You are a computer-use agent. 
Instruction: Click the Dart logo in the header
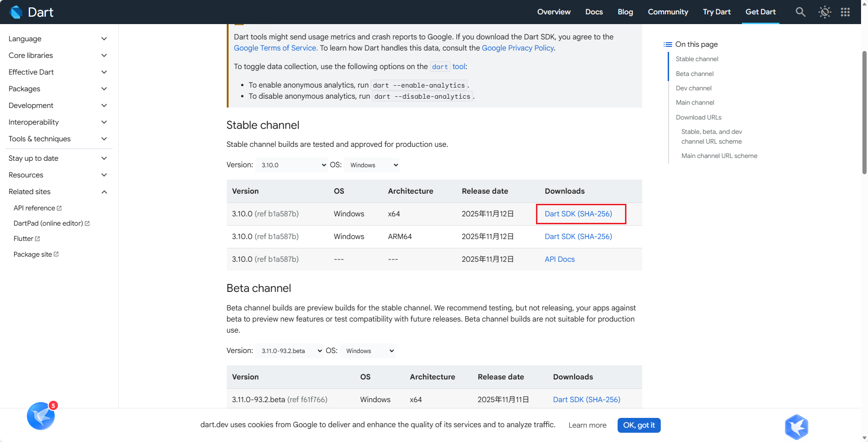tap(32, 12)
